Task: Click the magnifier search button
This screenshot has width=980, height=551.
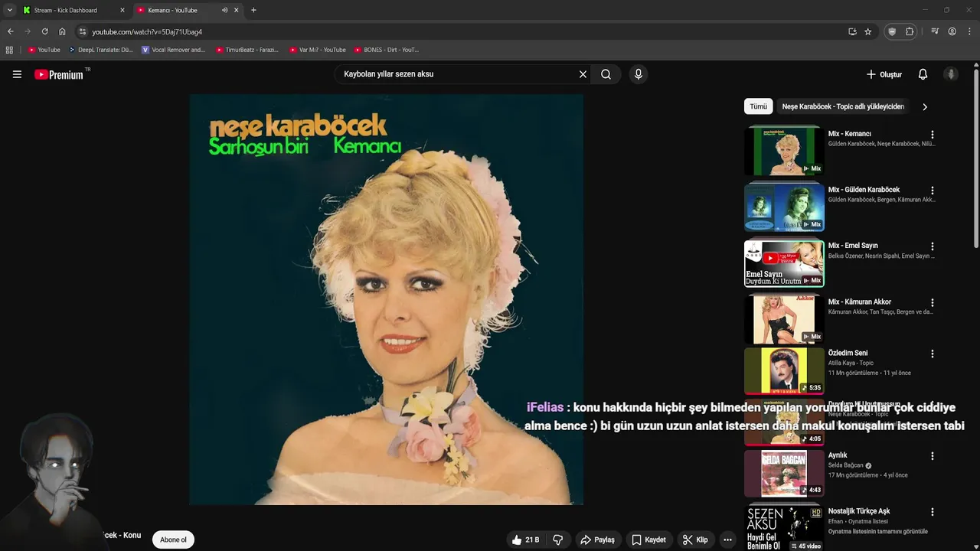Action: point(606,74)
